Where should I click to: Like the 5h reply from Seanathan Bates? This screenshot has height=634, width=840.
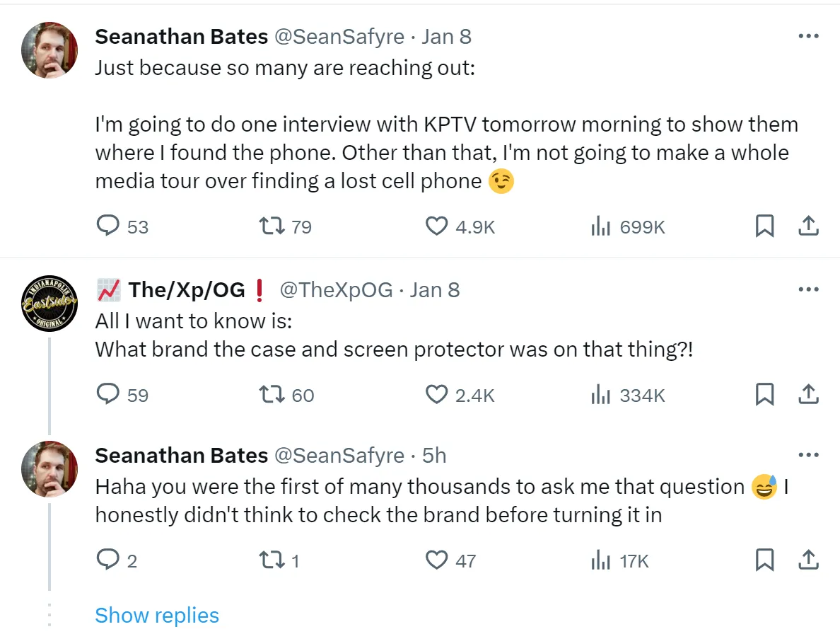click(x=437, y=560)
